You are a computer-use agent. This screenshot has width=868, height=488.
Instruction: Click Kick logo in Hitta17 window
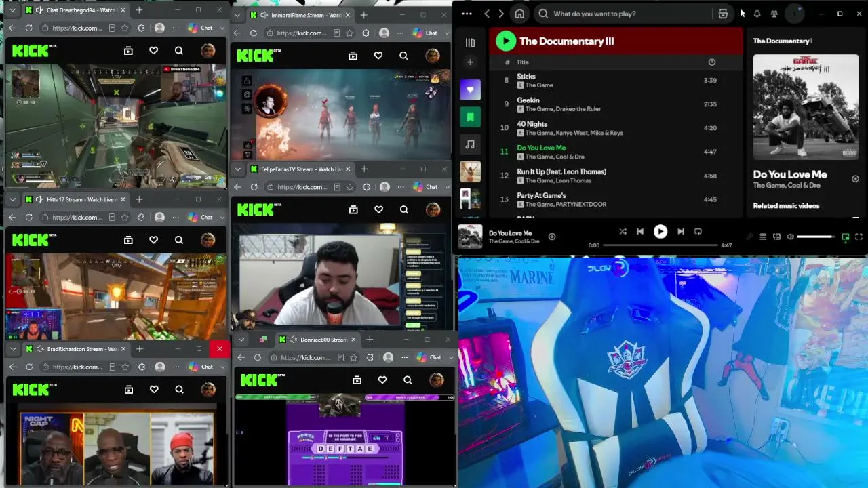click(33, 239)
